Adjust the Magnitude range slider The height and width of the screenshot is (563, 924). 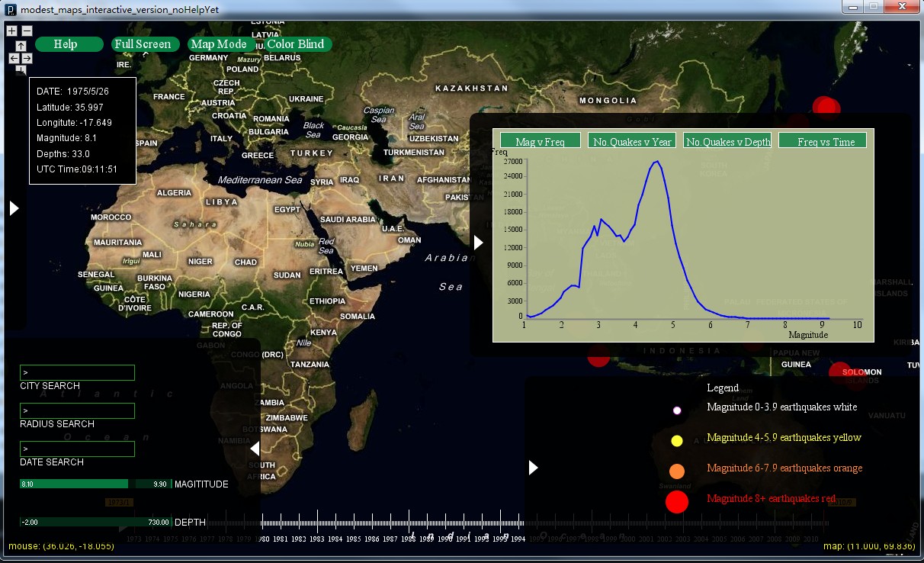[x=96, y=484]
